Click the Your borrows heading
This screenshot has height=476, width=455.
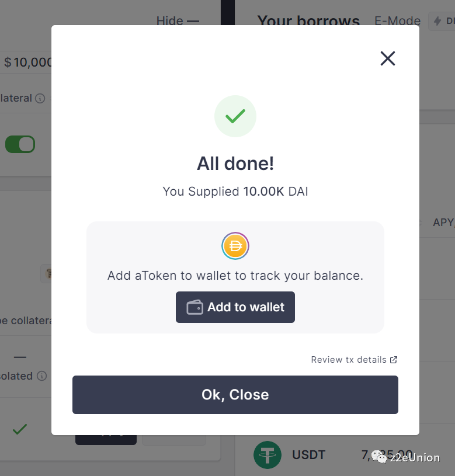point(308,21)
